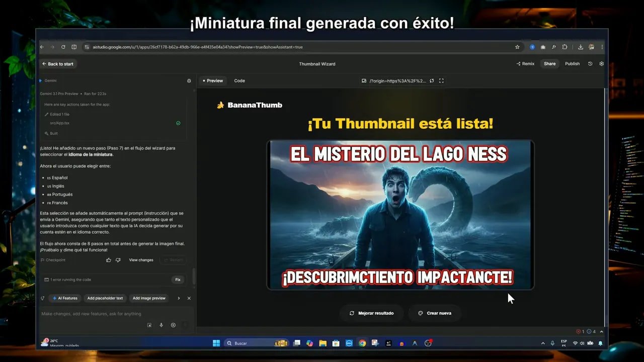The width and height of the screenshot is (644, 362).
Task: Open Windows Start menu
Action: (216, 343)
